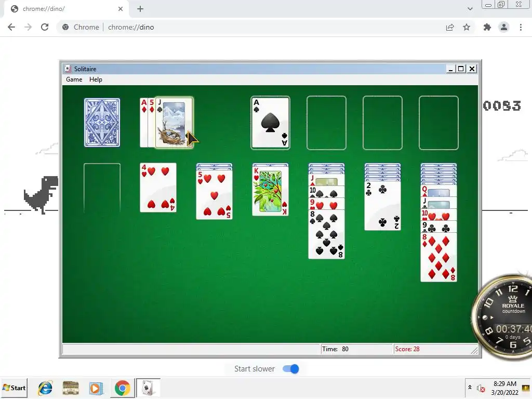Viewport: 532px width, 399px height.
Task: Select the 8 of diamonds tableau card
Action: click(x=438, y=257)
